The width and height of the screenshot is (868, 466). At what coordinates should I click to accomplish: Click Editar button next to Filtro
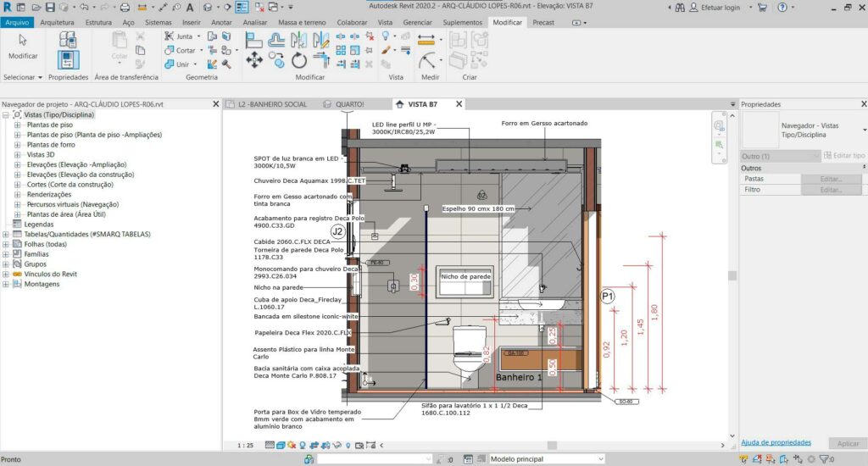(831, 190)
